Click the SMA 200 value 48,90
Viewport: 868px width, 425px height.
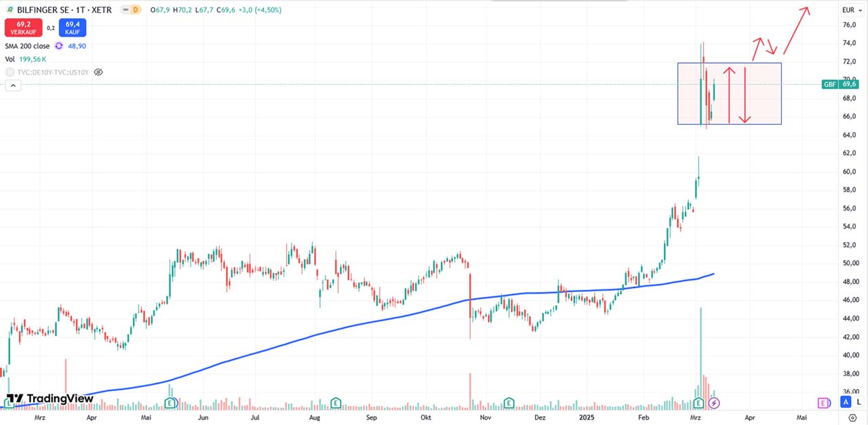77,46
